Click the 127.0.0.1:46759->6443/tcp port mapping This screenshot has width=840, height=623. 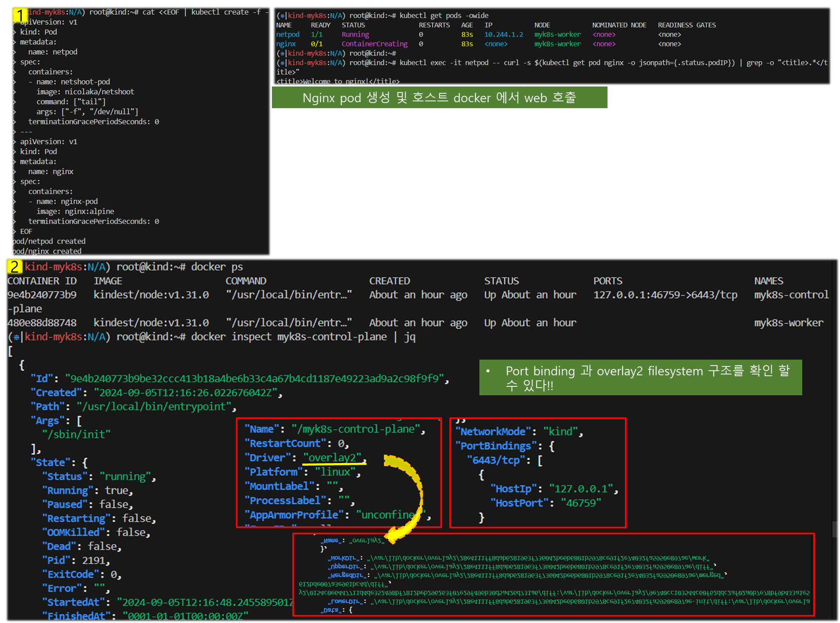tap(665, 295)
